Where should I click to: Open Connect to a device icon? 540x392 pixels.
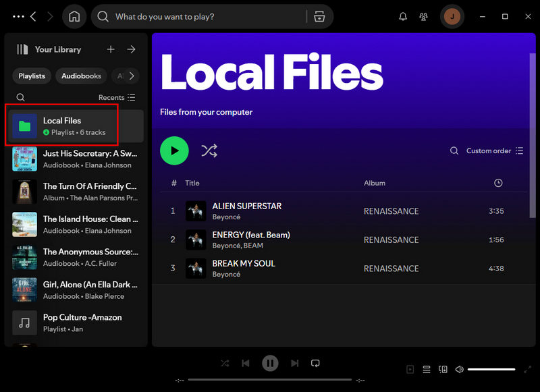click(443, 370)
